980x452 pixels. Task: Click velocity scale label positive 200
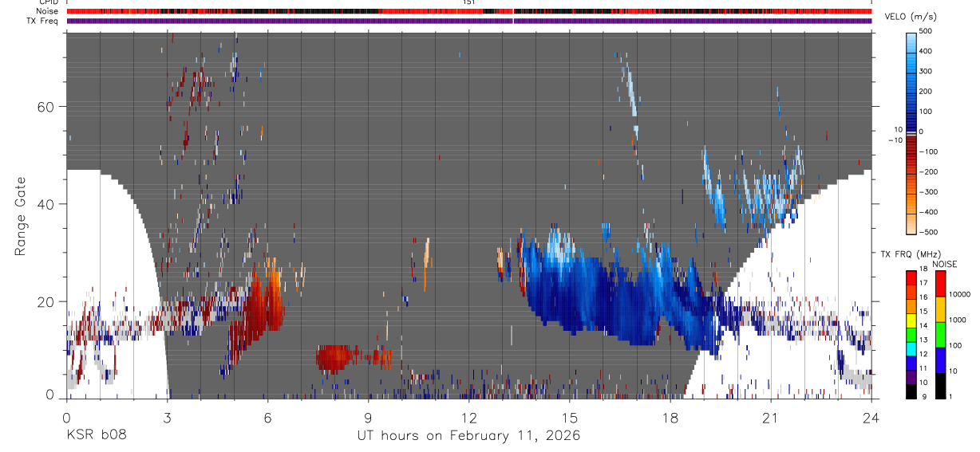[x=926, y=92]
